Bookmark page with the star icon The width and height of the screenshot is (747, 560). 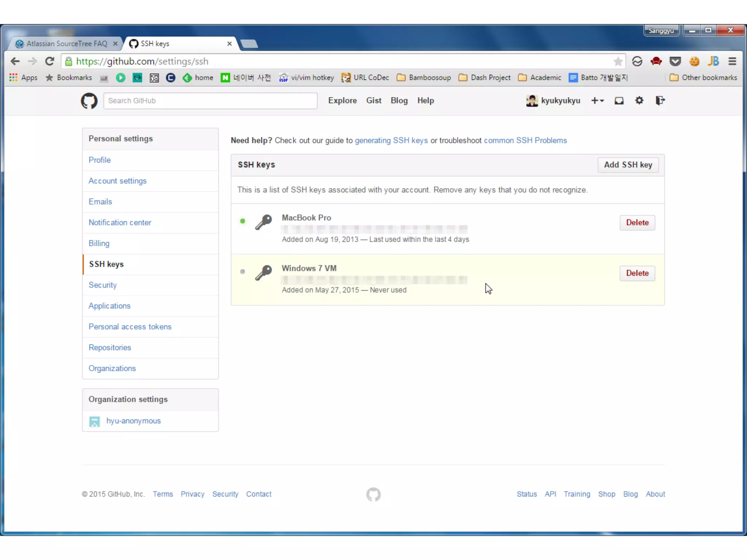pos(618,61)
